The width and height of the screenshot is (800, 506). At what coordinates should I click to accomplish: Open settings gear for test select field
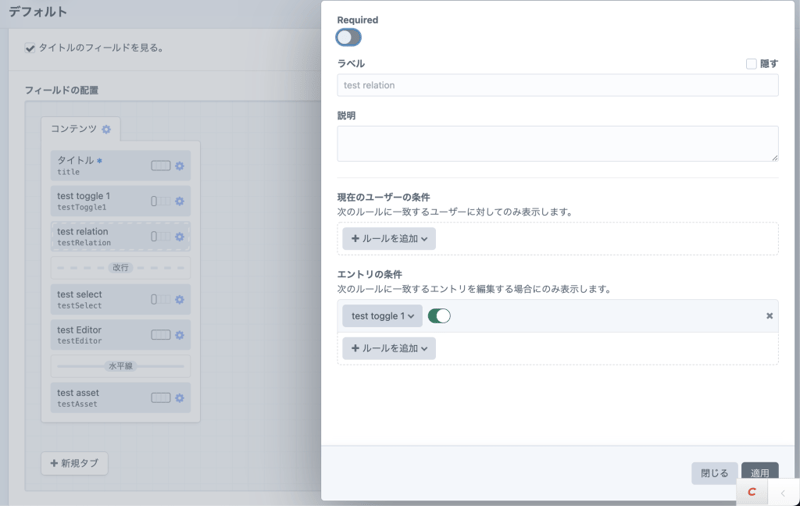180,300
